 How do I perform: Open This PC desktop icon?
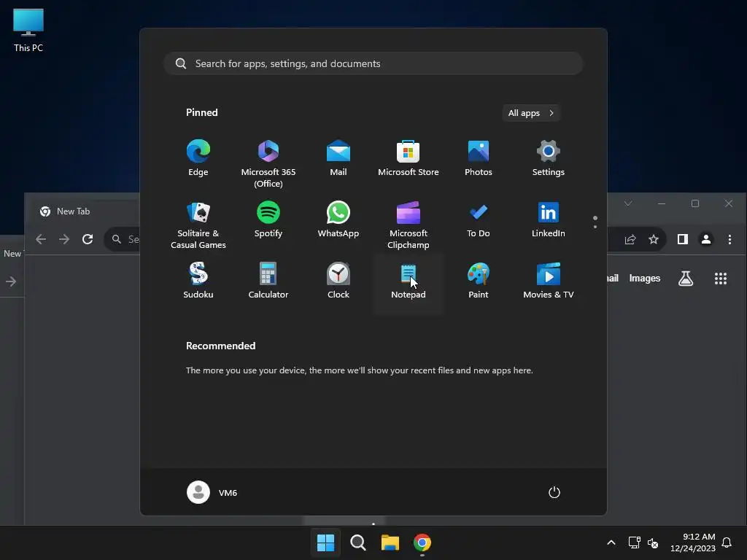pos(28,30)
